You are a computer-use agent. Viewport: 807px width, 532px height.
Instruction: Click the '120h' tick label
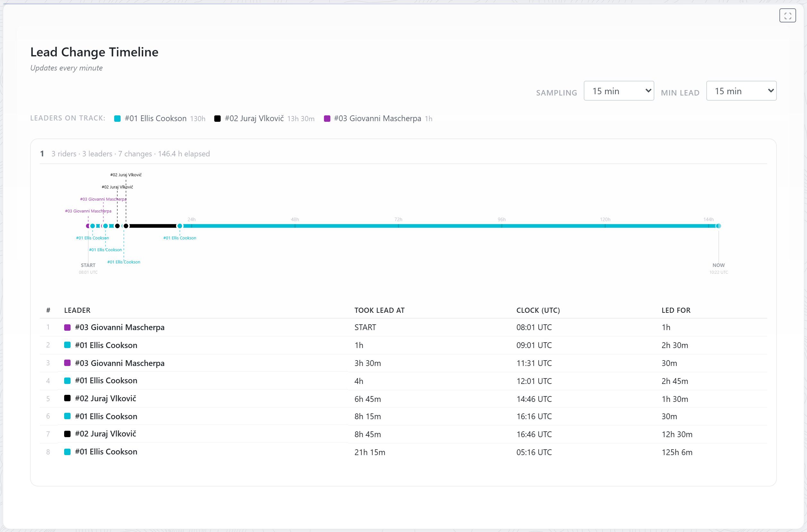click(605, 220)
